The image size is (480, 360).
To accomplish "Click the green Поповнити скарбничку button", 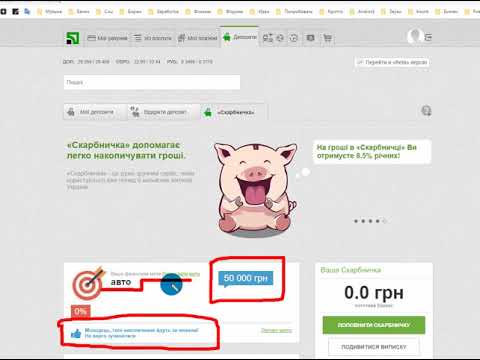I will click(374, 325).
